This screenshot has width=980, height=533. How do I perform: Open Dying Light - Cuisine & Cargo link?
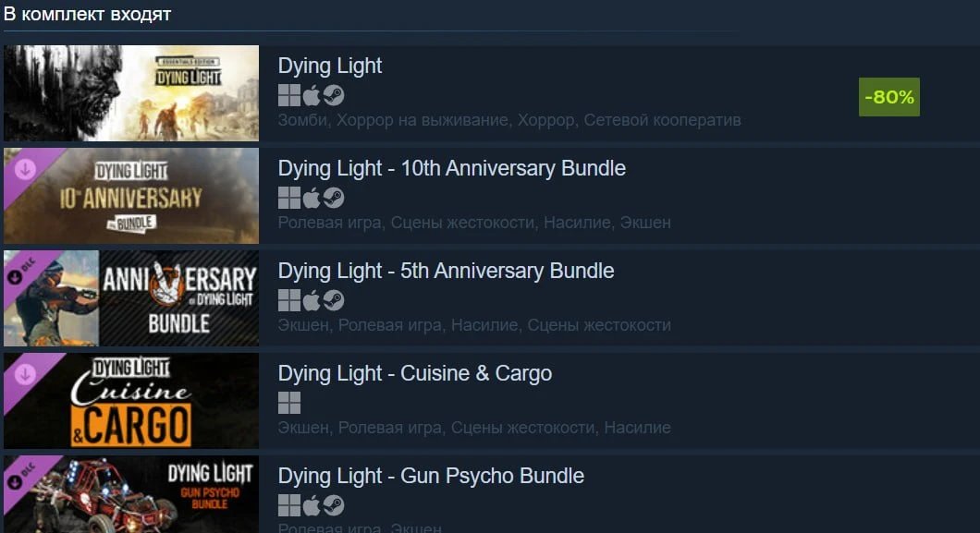(x=415, y=373)
